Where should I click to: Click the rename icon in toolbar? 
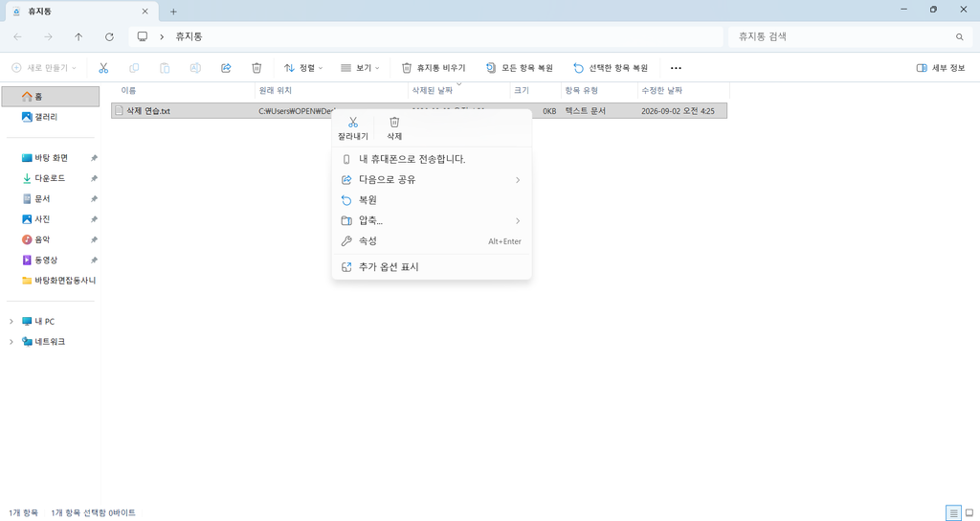(195, 68)
